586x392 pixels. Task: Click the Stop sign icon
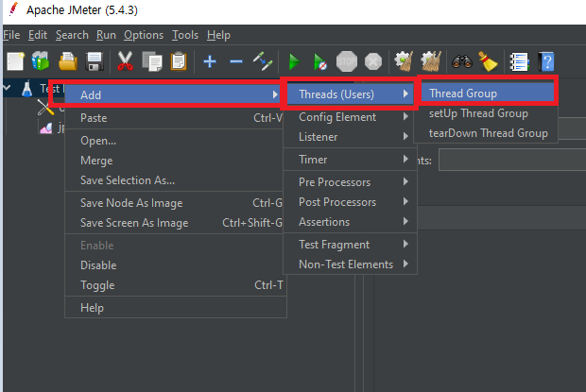pos(347,61)
